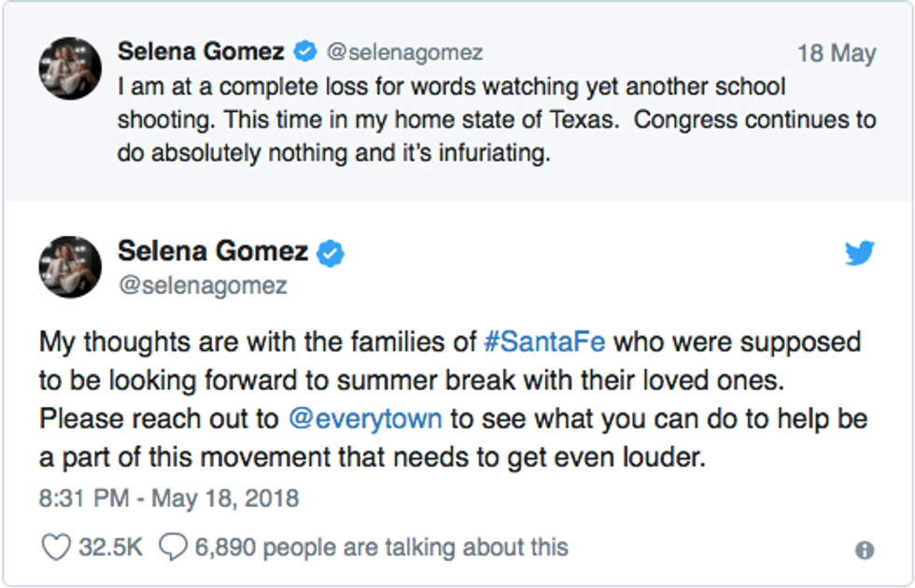Viewport: 915px width, 588px height.
Task: Open the tweet about "another school shooting"
Action: pyautogui.click(x=495, y=120)
